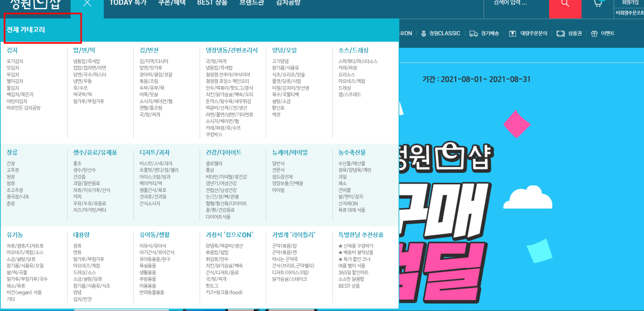Open the 양념/오일 category heading
The image size is (644, 311).
[x=284, y=50]
